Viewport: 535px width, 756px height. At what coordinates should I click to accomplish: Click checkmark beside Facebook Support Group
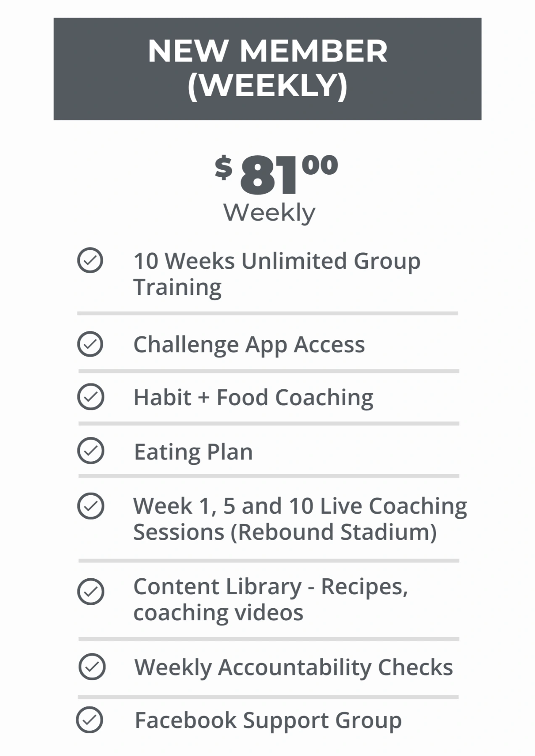[90, 720]
